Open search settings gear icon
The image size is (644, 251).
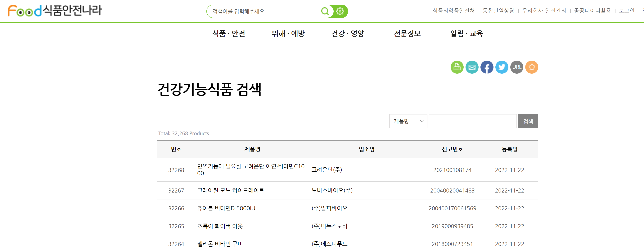340,11
